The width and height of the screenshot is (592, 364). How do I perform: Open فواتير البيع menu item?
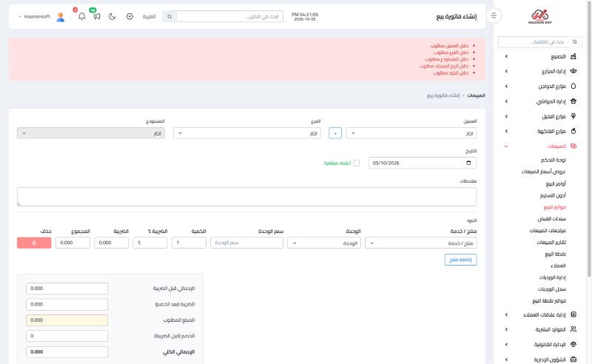click(x=554, y=207)
